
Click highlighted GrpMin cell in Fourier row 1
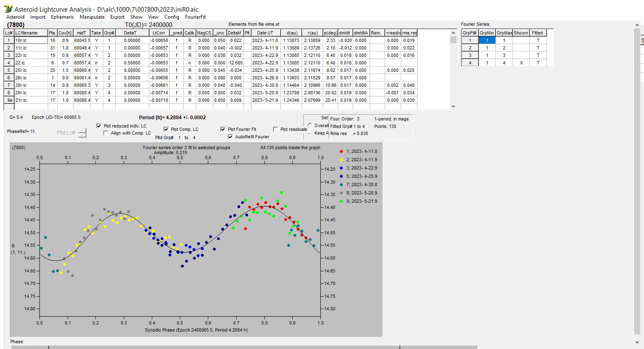tap(487, 40)
